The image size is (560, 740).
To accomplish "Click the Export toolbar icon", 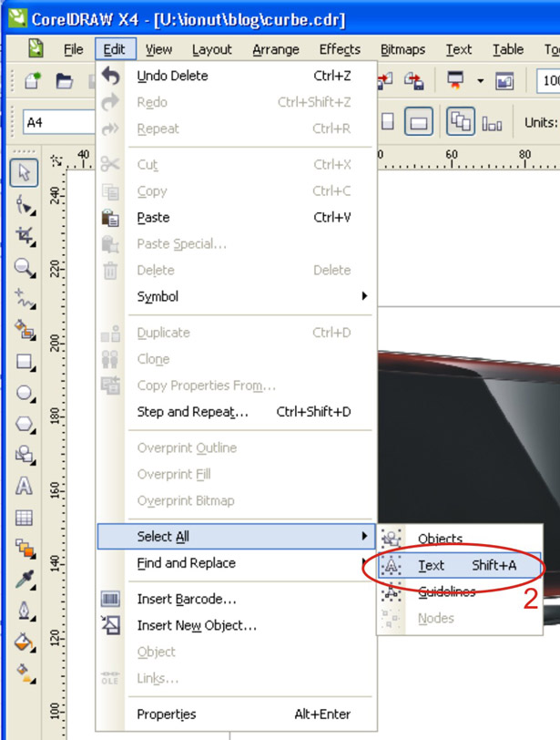I will coord(414,81).
